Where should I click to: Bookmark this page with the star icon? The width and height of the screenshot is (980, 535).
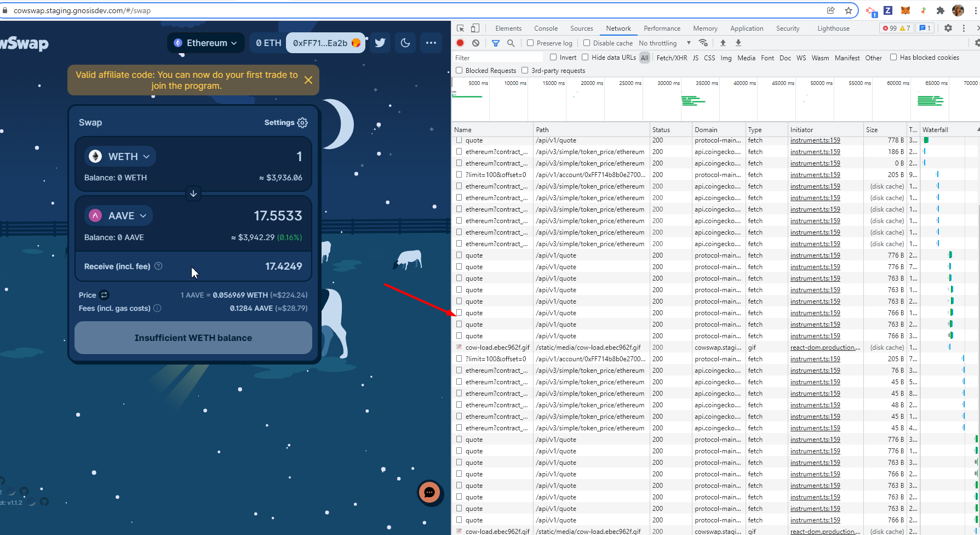pyautogui.click(x=849, y=10)
